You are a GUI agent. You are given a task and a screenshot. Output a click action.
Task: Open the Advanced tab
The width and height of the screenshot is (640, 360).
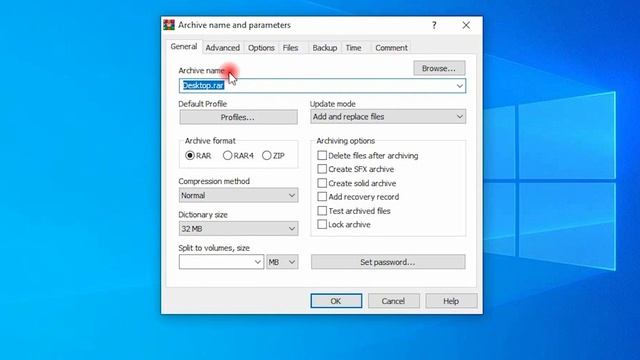tap(222, 48)
